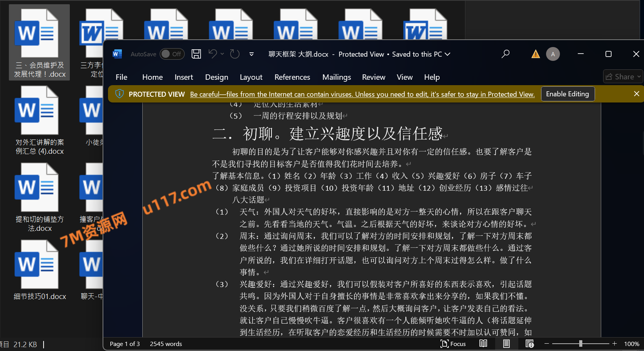Expand the Undo history dropdown arrow
Viewport: 644px width, 351px height.
(223, 54)
